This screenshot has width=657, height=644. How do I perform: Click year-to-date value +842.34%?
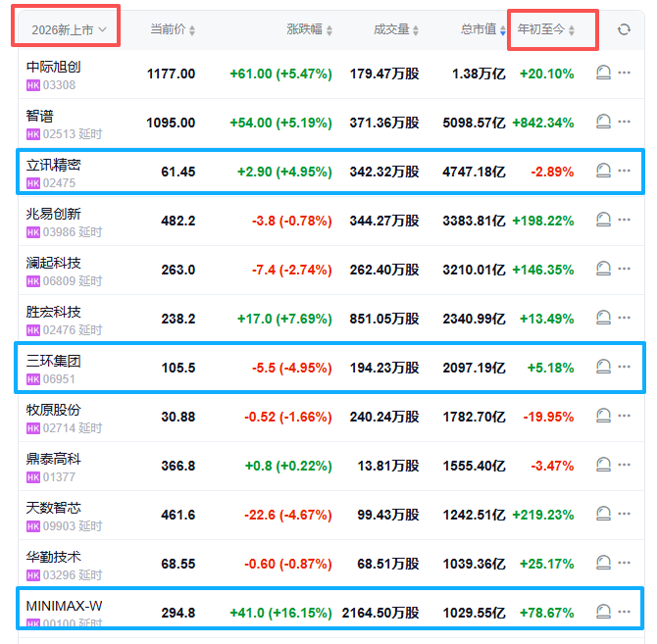[543, 123]
